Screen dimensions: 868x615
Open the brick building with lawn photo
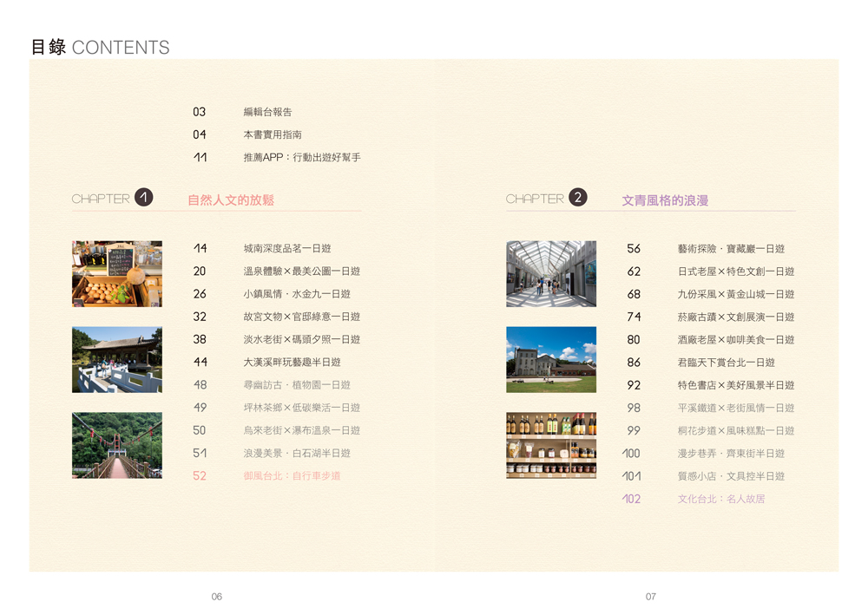(x=551, y=360)
